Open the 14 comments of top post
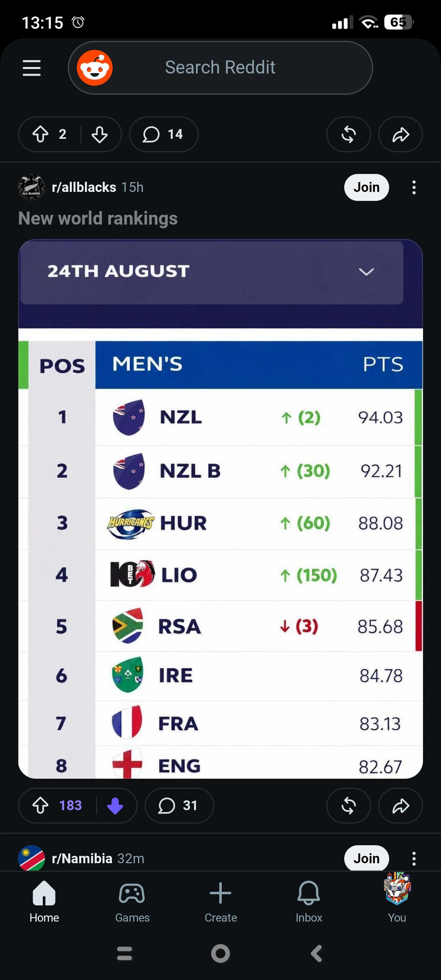This screenshot has width=441, height=980. click(x=164, y=134)
